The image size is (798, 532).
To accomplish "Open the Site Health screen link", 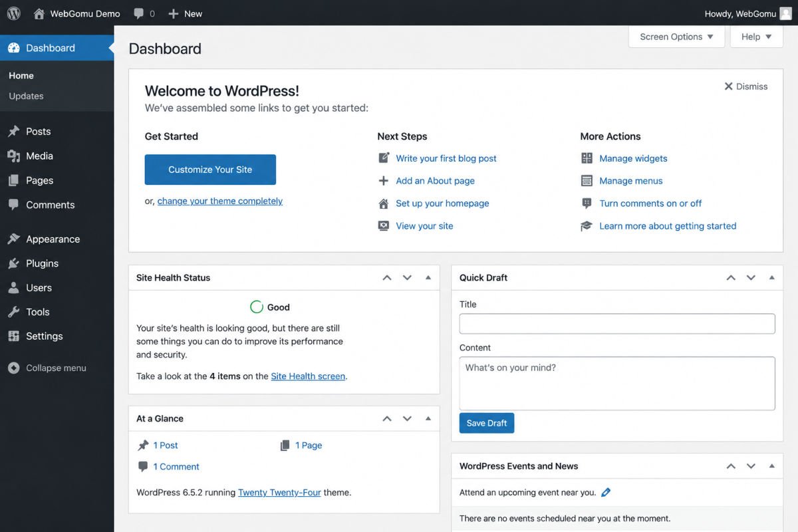I will (x=308, y=376).
